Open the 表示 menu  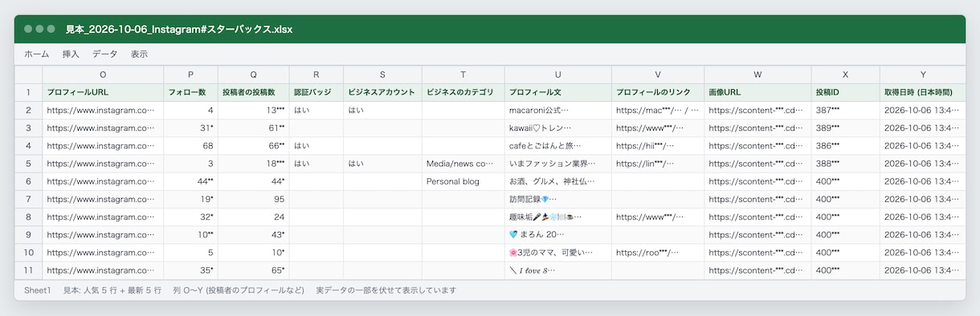coord(139,54)
